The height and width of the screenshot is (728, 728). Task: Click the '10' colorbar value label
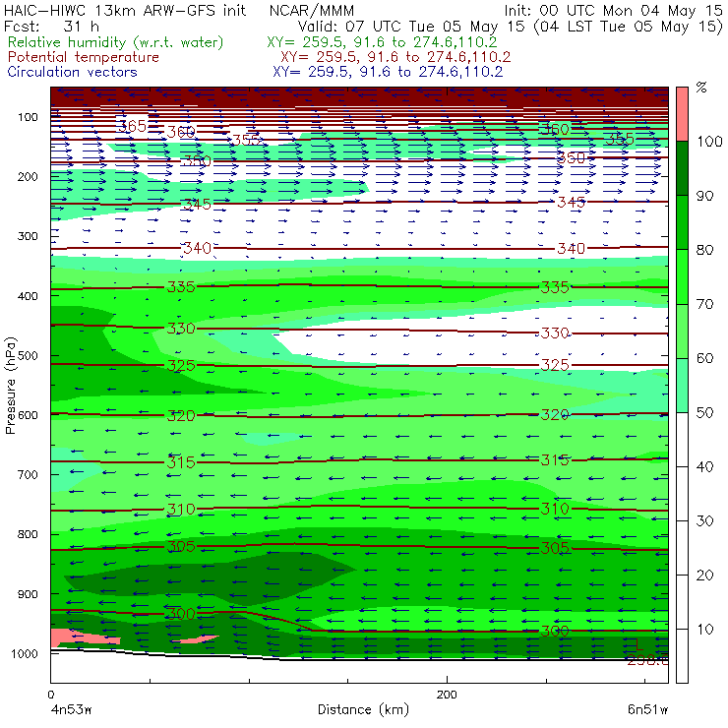pyautogui.click(x=704, y=629)
